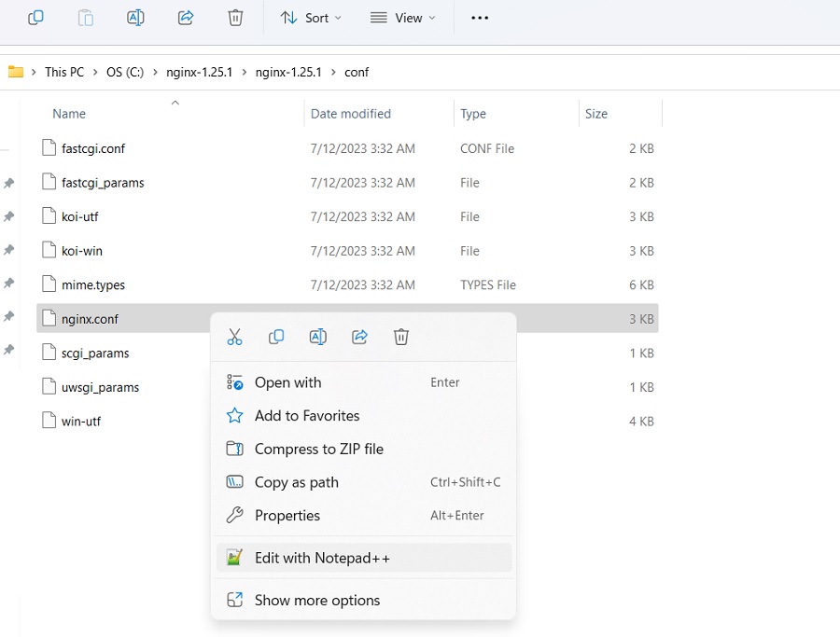The width and height of the screenshot is (840, 637).
Task: Click the Copy icon in the context menu
Action: point(276,337)
